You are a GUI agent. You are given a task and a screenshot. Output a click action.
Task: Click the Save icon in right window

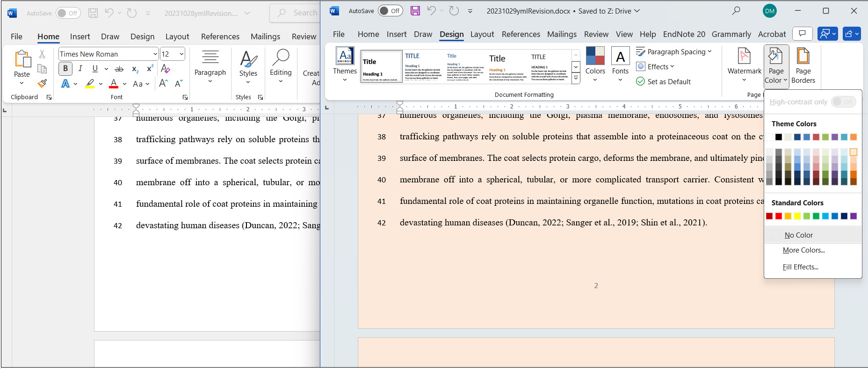click(x=415, y=11)
